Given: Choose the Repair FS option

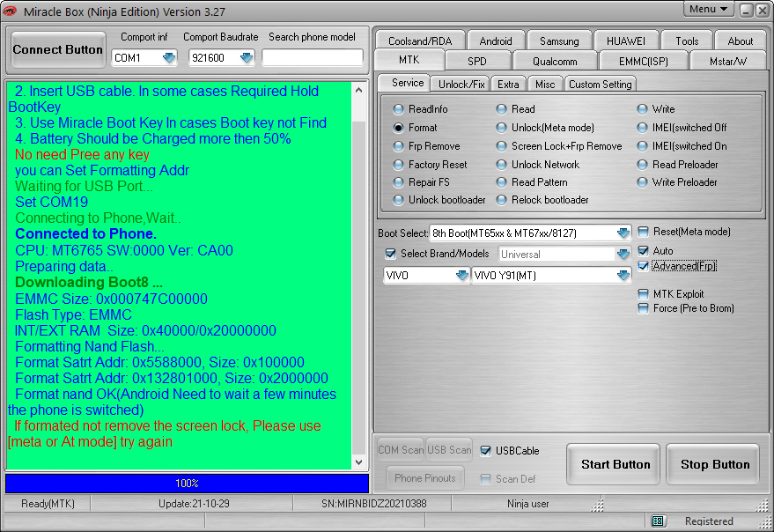Looking at the screenshot, I should tap(398, 182).
